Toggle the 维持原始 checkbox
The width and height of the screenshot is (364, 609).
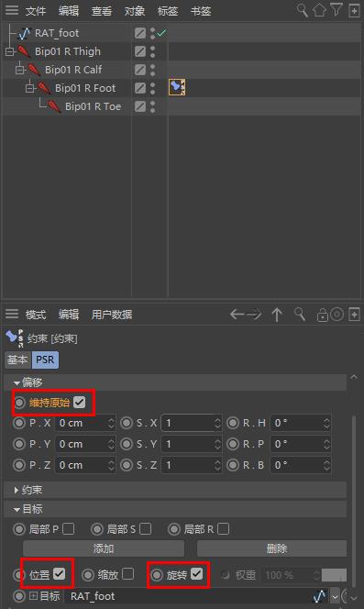[79, 402]
